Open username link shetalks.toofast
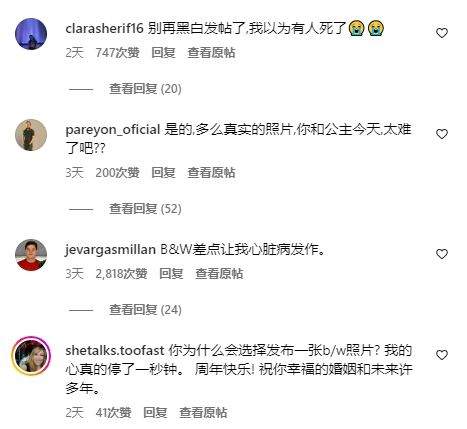Image resolution: width=467 pixels, height=429 pixels. click(115, 350)
